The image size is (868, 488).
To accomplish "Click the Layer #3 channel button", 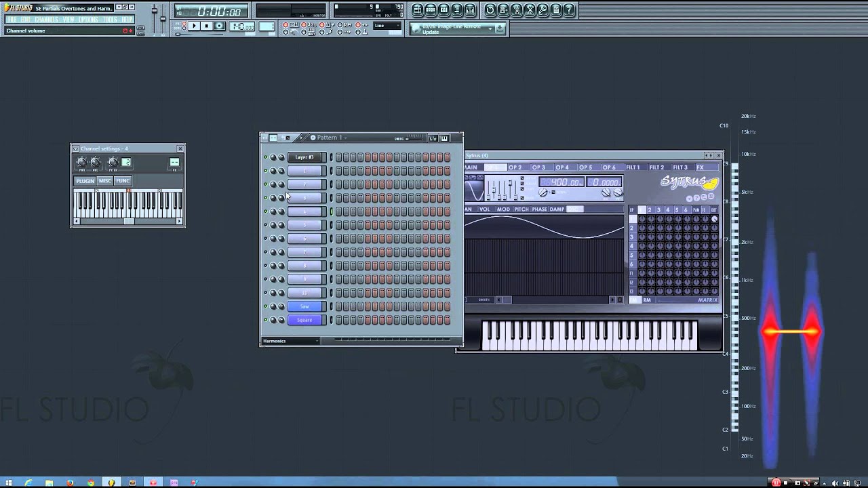I will click(305, 157).
